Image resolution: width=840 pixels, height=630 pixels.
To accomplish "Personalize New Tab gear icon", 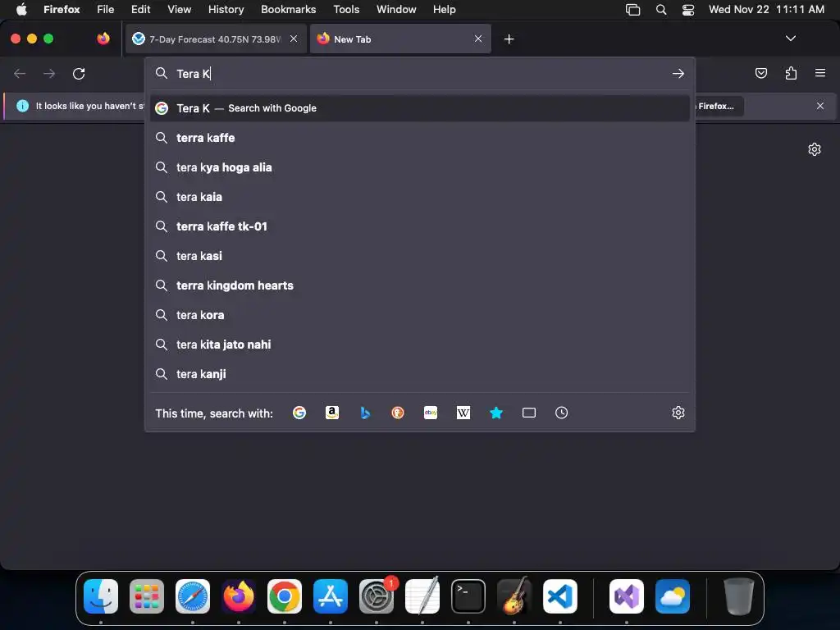I will pyautogui.click(x=815, y=149).
